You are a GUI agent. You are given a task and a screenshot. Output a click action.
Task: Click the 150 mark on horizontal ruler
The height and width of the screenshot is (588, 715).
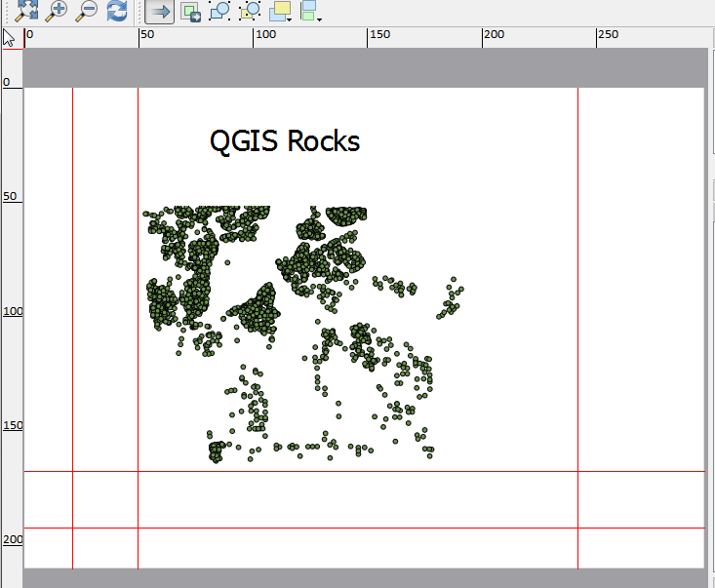click(x=378, y=36)
